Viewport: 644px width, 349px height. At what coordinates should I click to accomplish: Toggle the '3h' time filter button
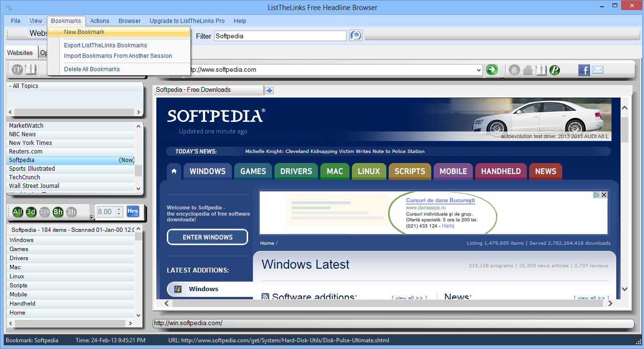(x=71, y=212)
